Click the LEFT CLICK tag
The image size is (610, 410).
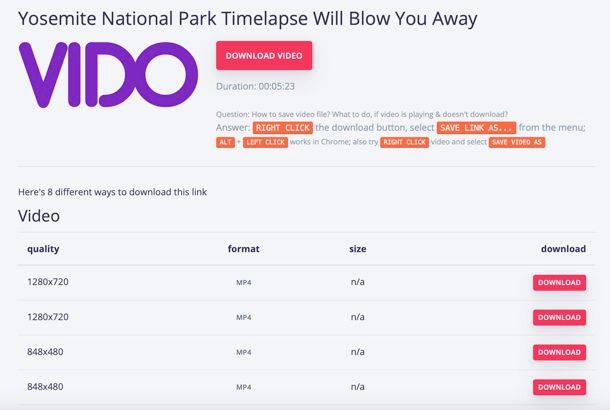point(266,142)
